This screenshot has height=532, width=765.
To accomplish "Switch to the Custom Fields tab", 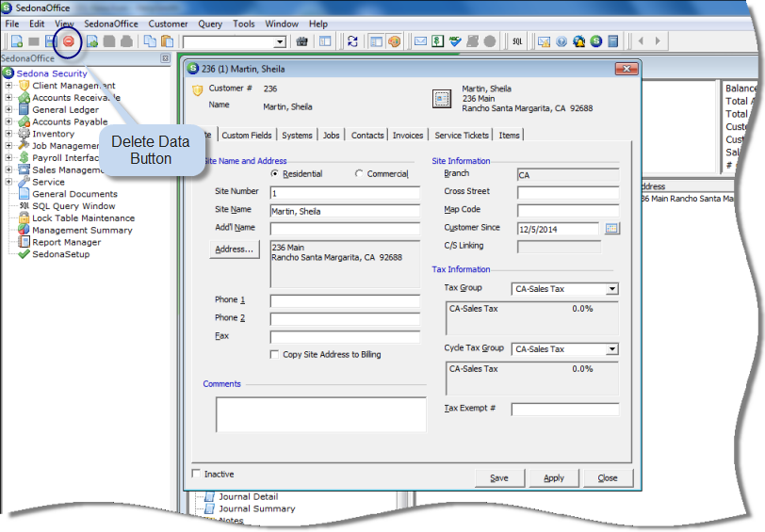I will pos(247,135).
